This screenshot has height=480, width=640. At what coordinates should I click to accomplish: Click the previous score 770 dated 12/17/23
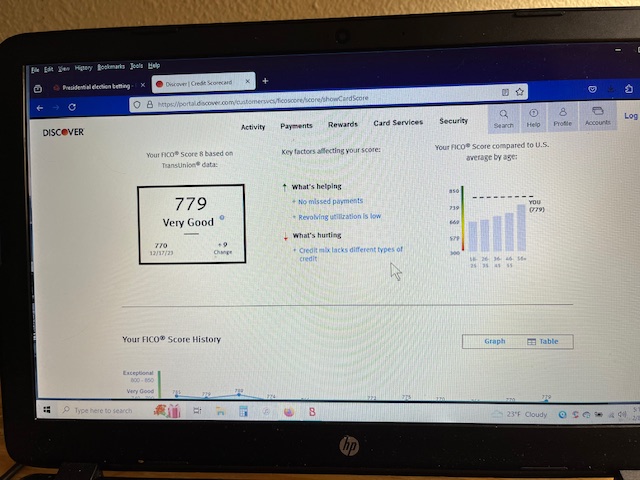click(161, 249)
